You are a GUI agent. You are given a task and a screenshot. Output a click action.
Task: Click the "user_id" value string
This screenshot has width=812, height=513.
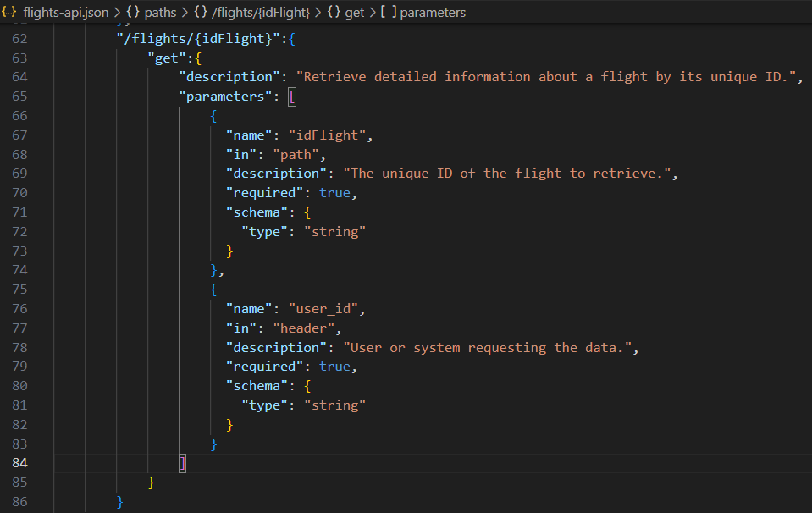pyautogui.click(x=323, y=309)
